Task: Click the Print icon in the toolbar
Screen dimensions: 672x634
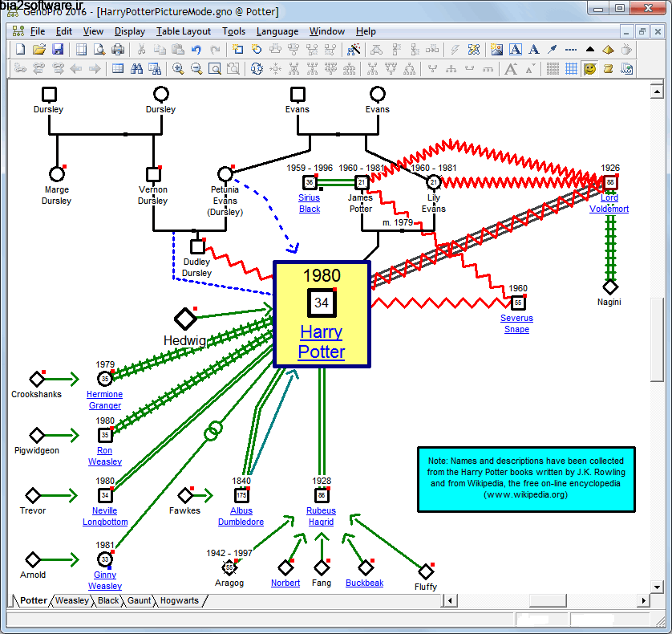Action: tap(118, 50)
